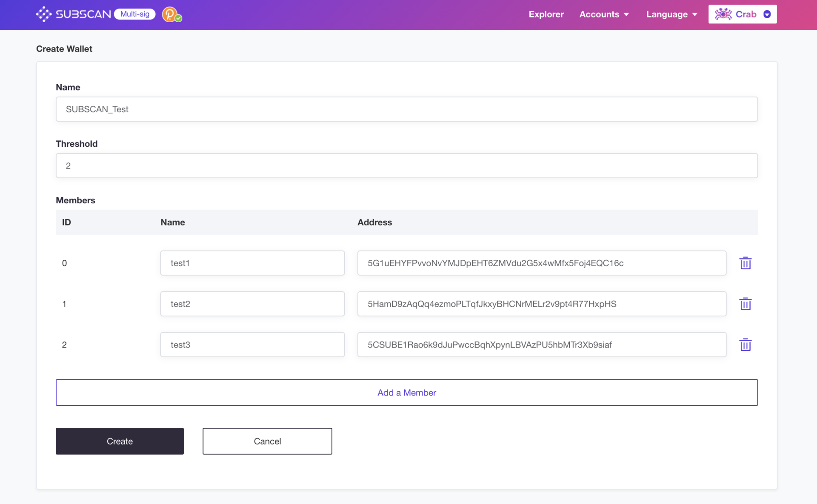Focus the wallet Name input field
817x504 pixels.
(x=406, y=109)
